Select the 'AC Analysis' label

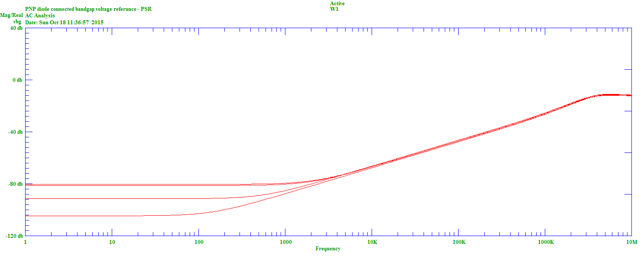tap(40, 15)
